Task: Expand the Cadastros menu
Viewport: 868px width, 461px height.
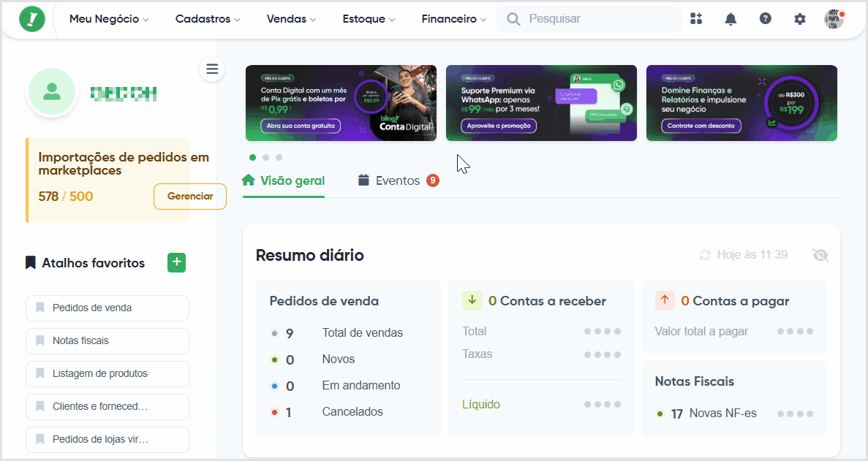Action: click(208, 19)
